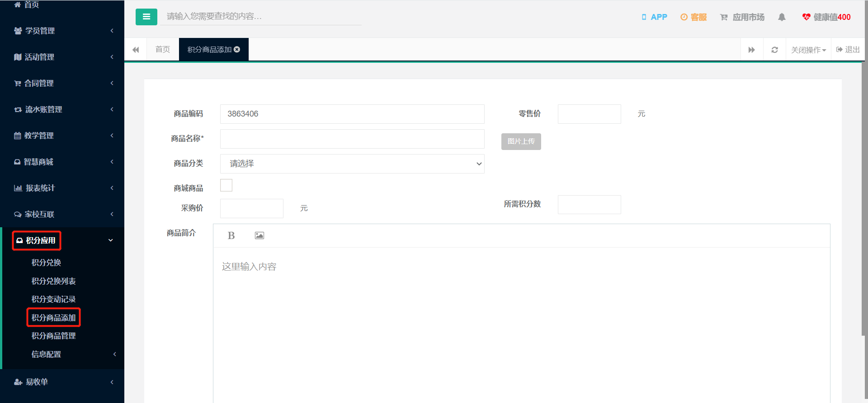
Task: Expand 合同管理 sidebar menu
Action: [62, 83]
